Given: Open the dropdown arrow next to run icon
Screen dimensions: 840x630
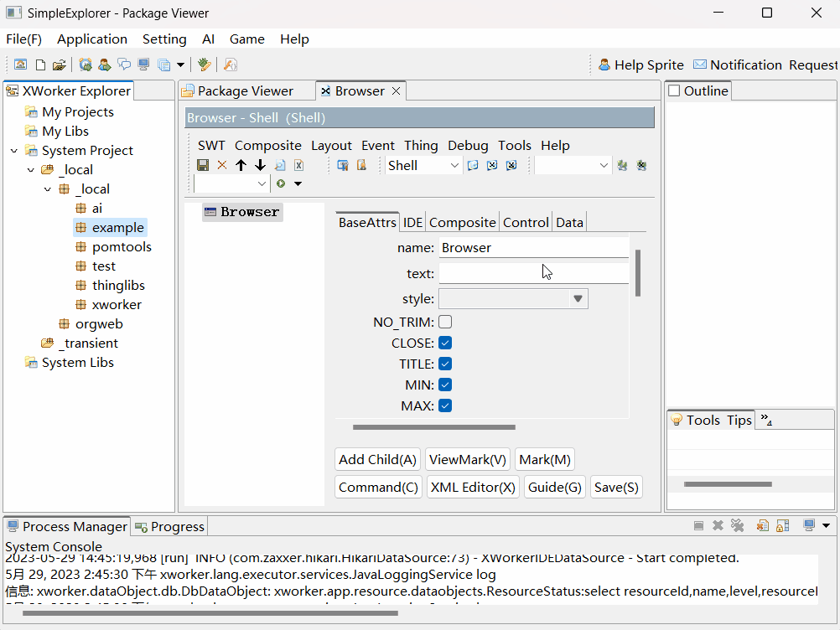Looking at the screenshot, I should click(x=298, y=183).
